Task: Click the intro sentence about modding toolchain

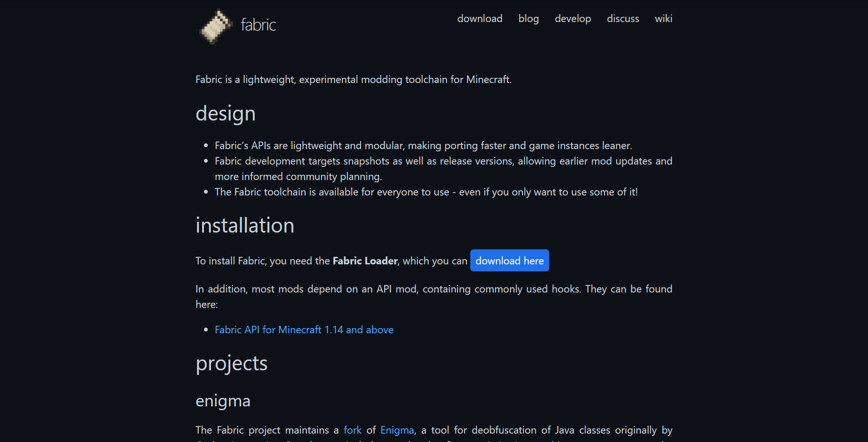Action: [x=354, y=80]
